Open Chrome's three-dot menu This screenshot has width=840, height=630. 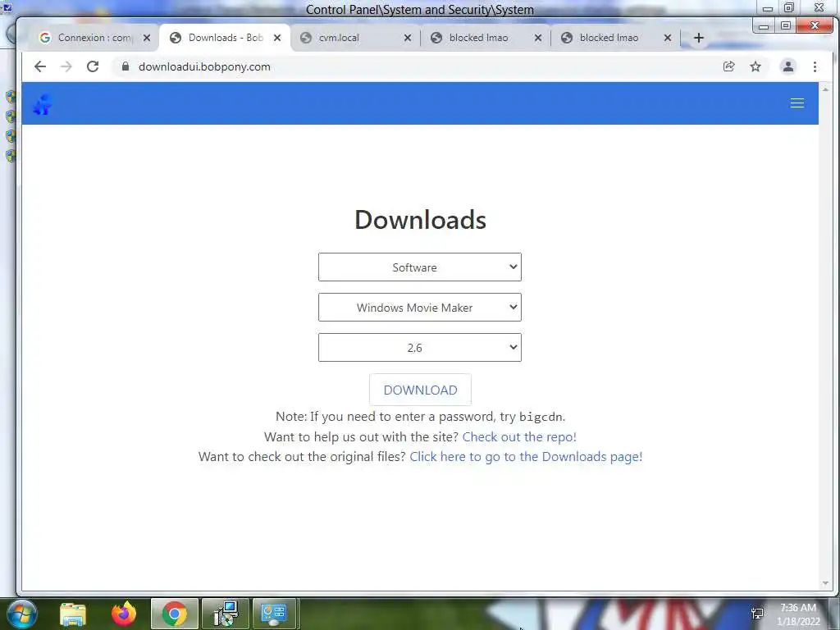pos(815,66)
